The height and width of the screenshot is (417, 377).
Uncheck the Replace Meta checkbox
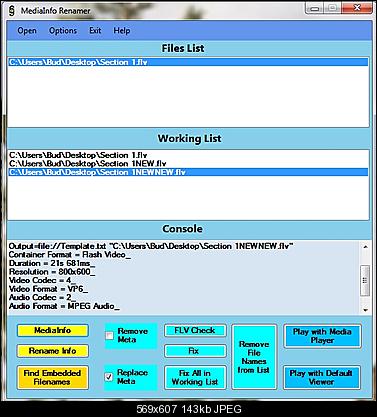tap(109, 377)
